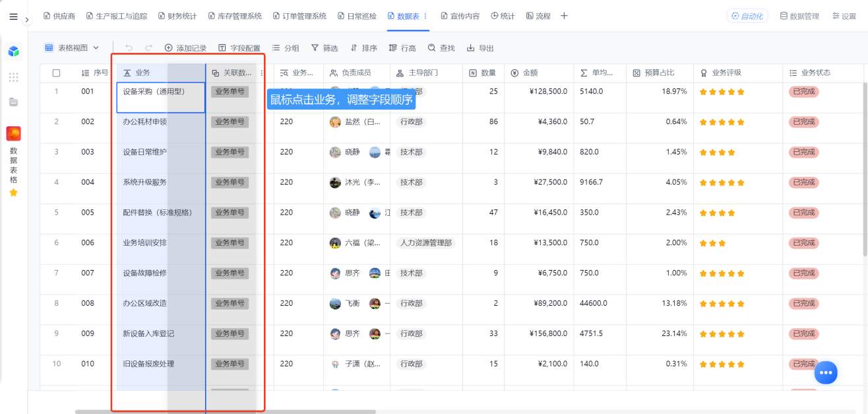
Task: Expand the collapsed sidebar arrow
Action: tap(27, 20)
